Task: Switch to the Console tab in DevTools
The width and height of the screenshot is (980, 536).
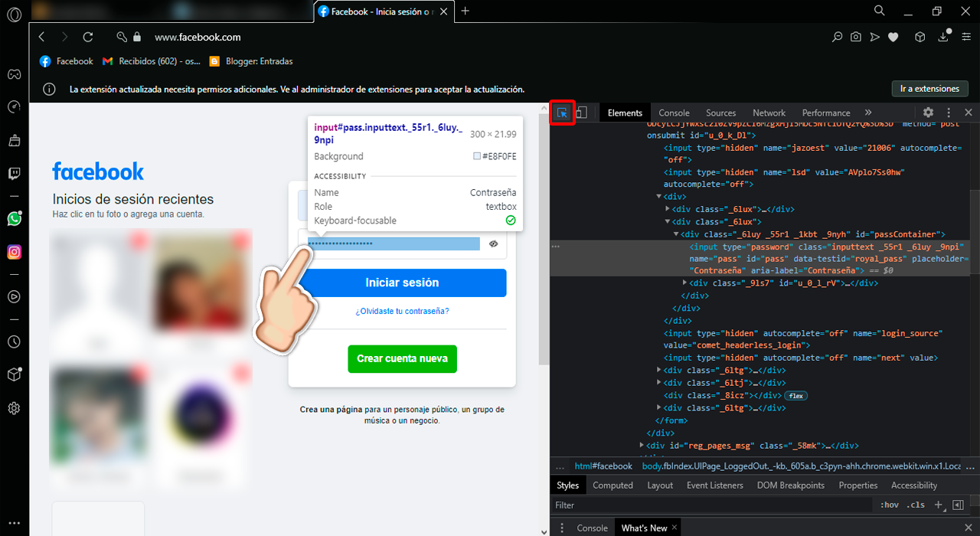Action: [674, 113]
